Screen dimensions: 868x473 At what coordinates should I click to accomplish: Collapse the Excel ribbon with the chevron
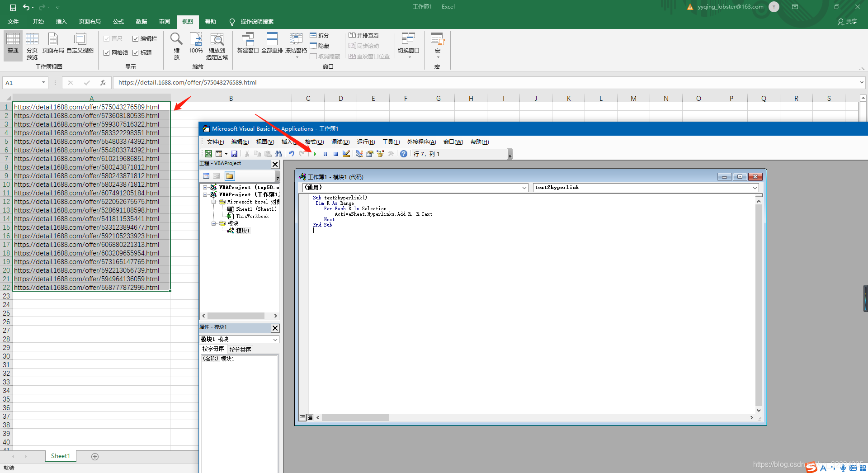click(x=862, y=68)
